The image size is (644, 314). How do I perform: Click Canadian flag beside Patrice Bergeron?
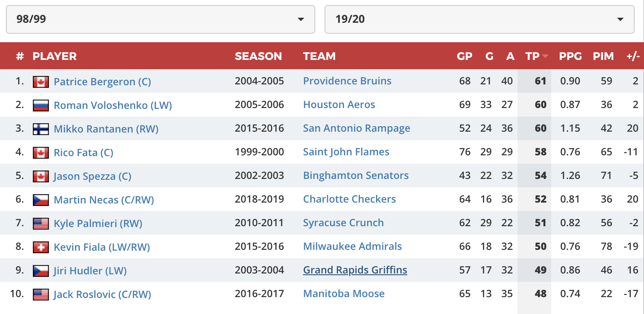[x=40, y=81]
